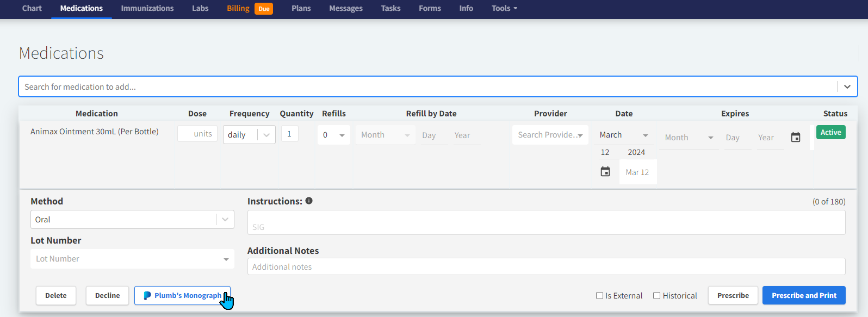The height and width of the screenshot is (317, 868).
Task: Click the Prescribe and Print button
Action: click(x=804, y=295)
